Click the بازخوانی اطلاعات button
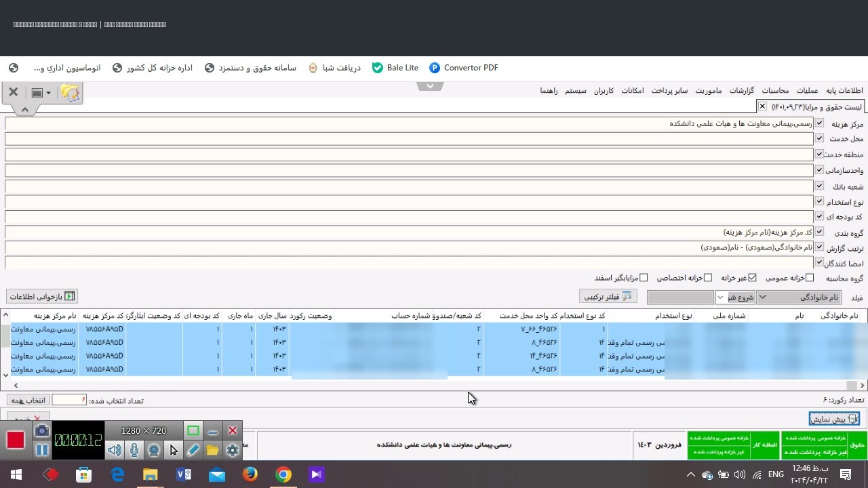The width and height of the screenshot is (868, 488). pos(42,297)
